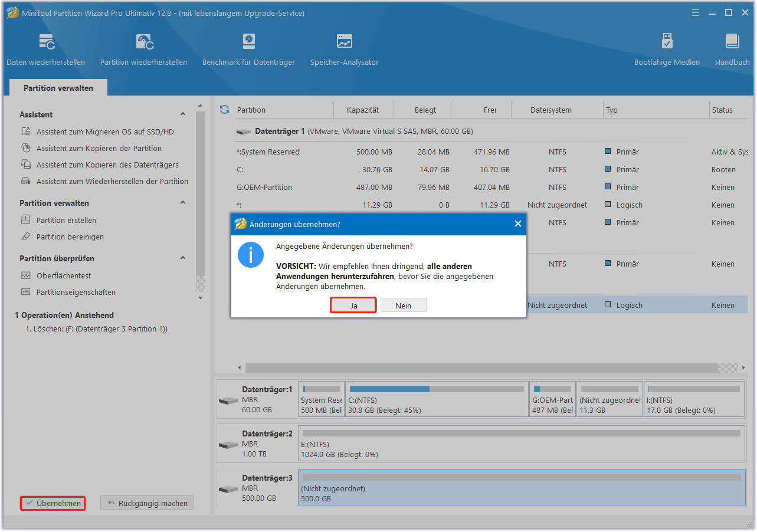Screen dimensions: 757x532
Task: Open Speicher-Analysator tool
Action: pos(345,50)
